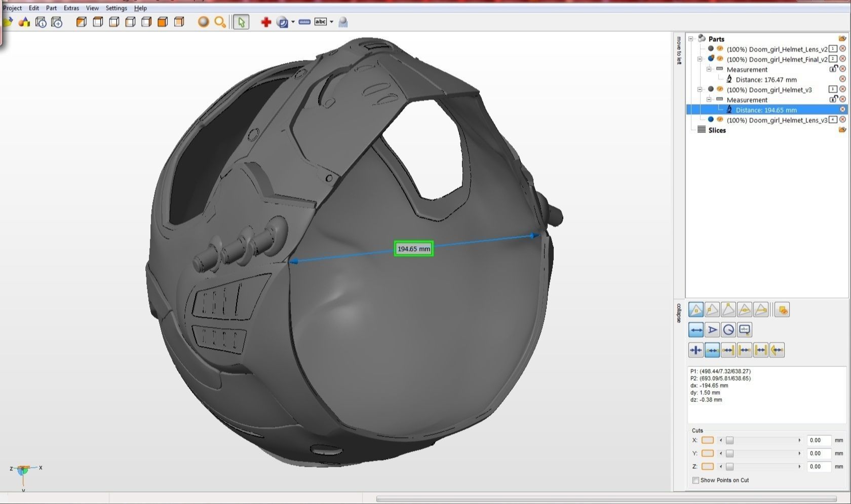
Task: Open the Part menu
Action: (x=51, y=8)
